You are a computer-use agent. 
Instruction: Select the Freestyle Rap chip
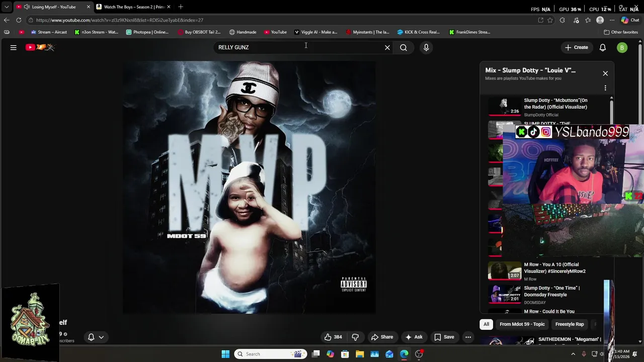click(570, 324)
